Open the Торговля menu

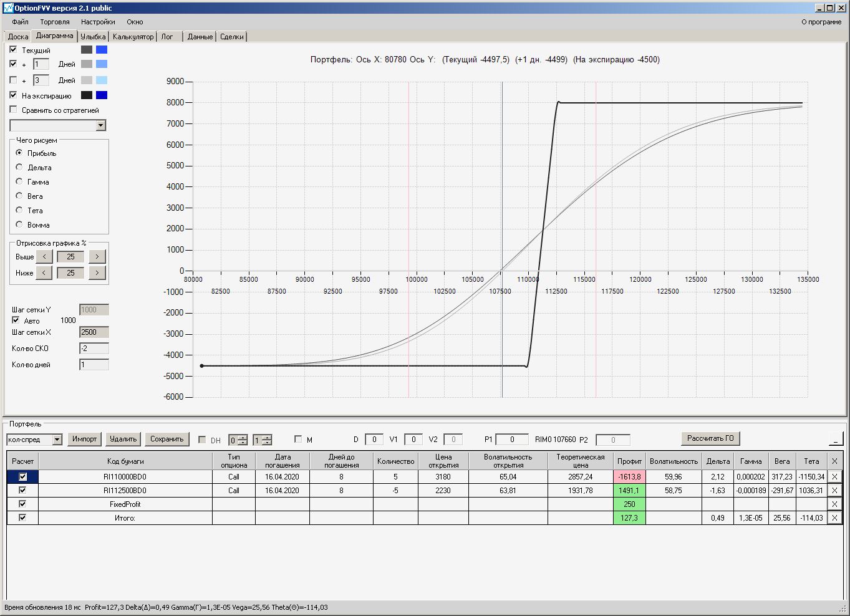tap(55, 22)
